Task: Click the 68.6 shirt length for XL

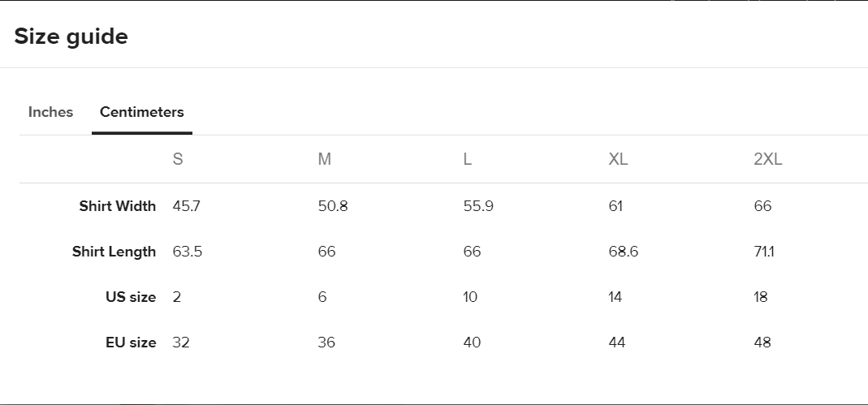Action: point(624,251)
